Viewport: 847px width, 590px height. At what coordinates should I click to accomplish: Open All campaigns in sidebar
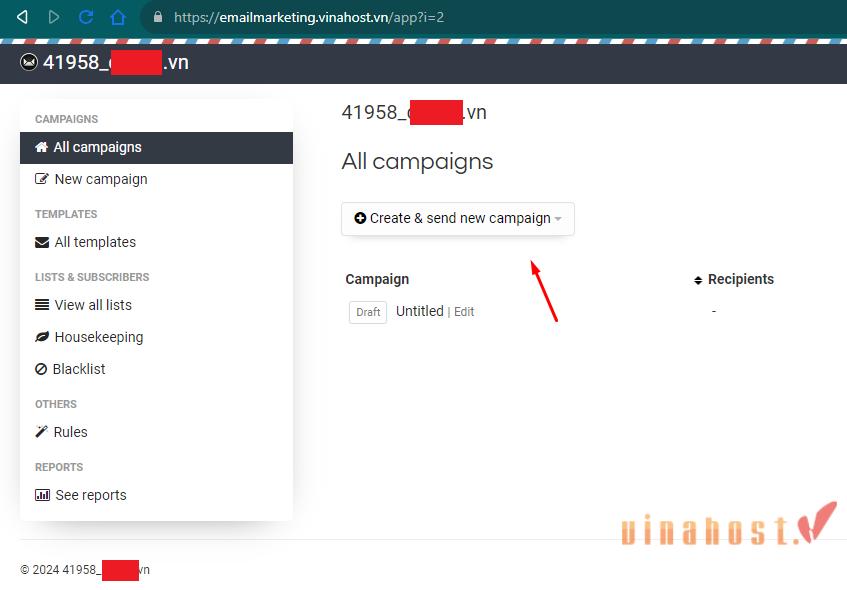coord(156,148)
